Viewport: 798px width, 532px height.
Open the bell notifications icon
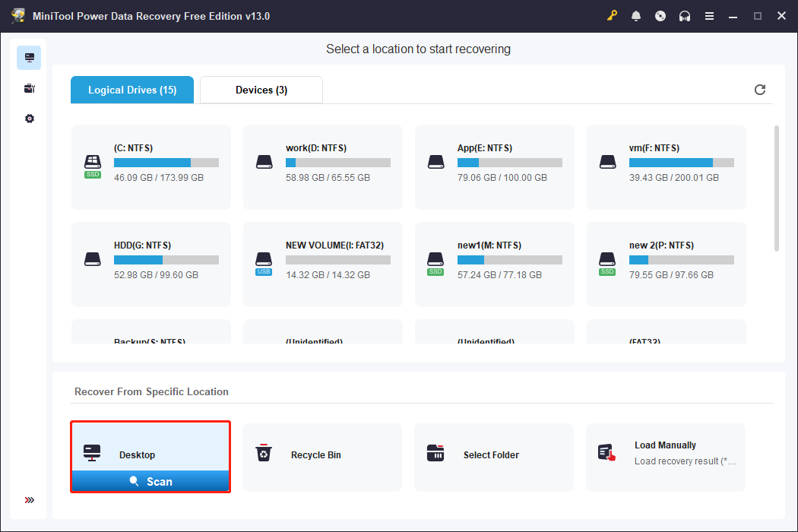point(636,16)
